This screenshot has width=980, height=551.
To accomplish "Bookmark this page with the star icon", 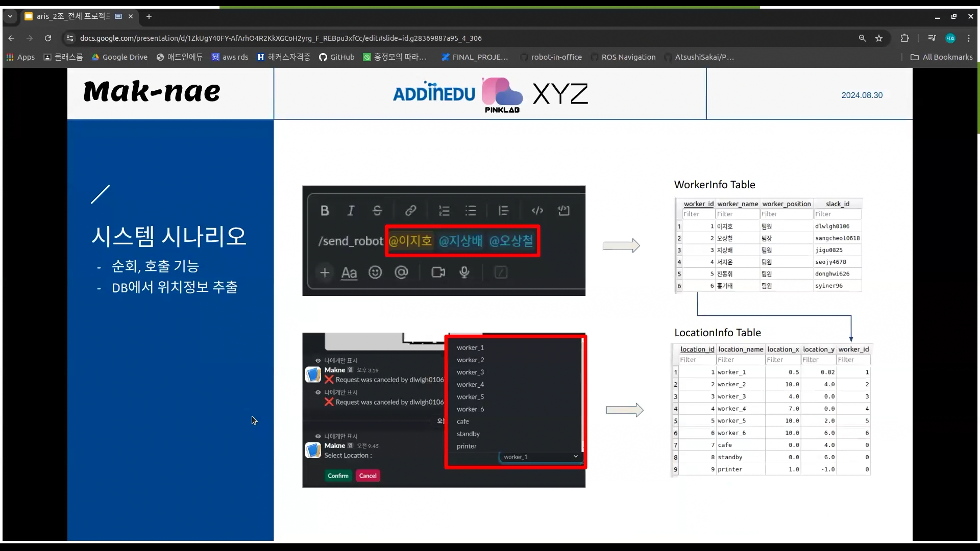I will coord(879,38).
